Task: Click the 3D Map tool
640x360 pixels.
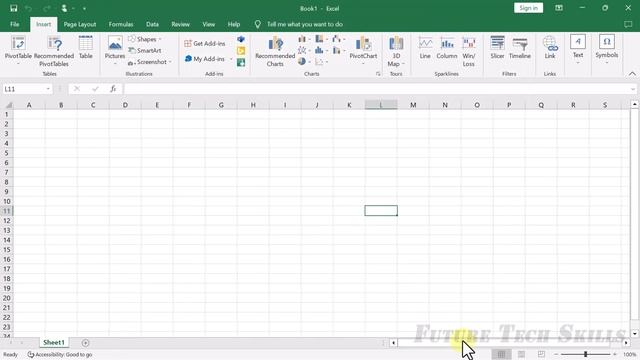Action: pyautogui.click(x=396, y=51)
